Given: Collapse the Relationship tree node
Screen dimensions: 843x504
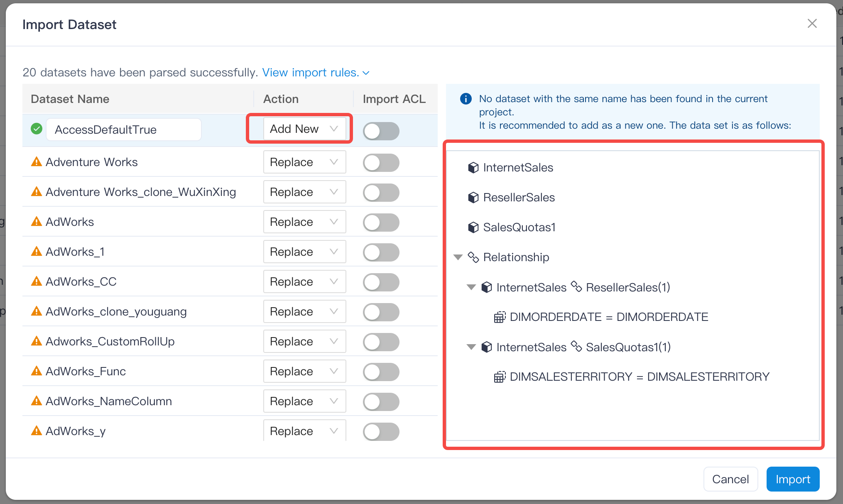Looking at the screenshot, I should pos(458,257).
